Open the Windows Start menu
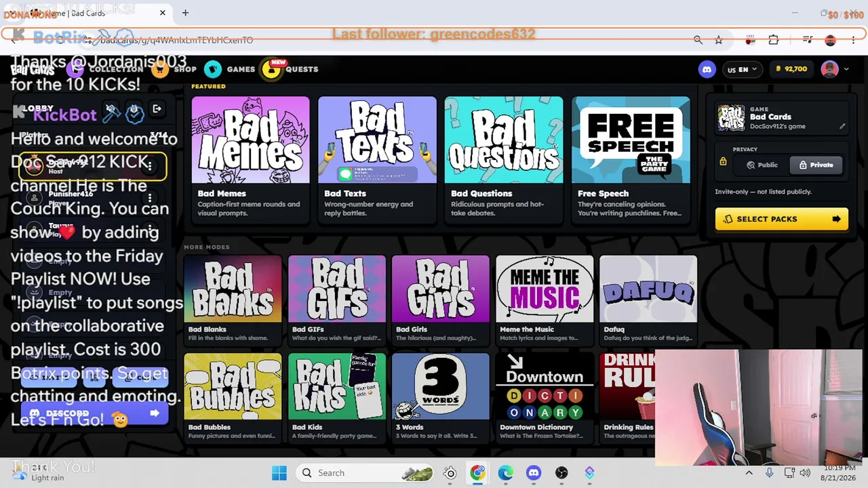Image resolution: width=868 pixels, height=488 pixels. 279,472
